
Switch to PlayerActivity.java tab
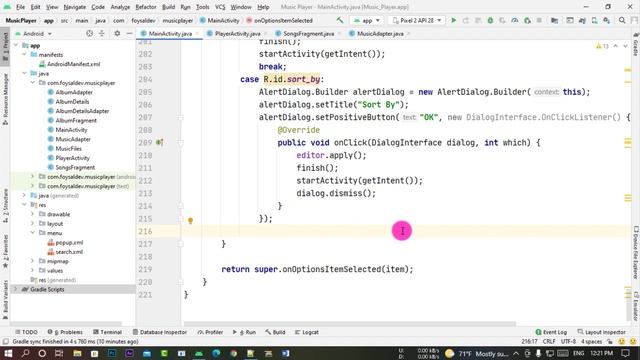coord(237,33)
